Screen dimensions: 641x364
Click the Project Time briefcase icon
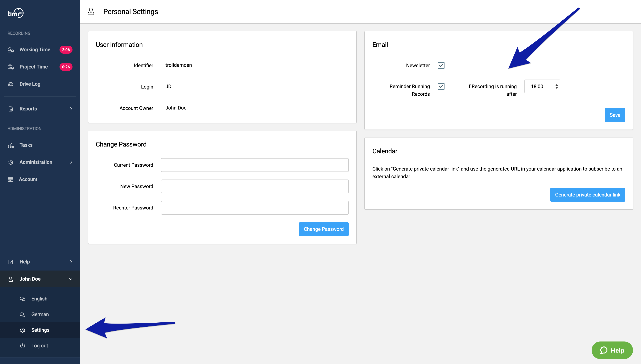pyautogui.click(x=10, y=67)
